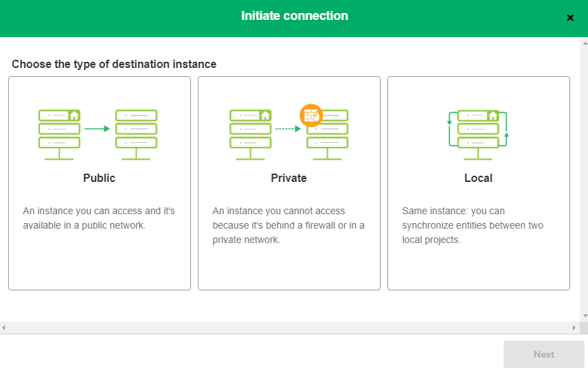This screenshot has height=370, width=588.
Task: Click the horizontal scrollbar left arrow
Action: coord(3,327)
